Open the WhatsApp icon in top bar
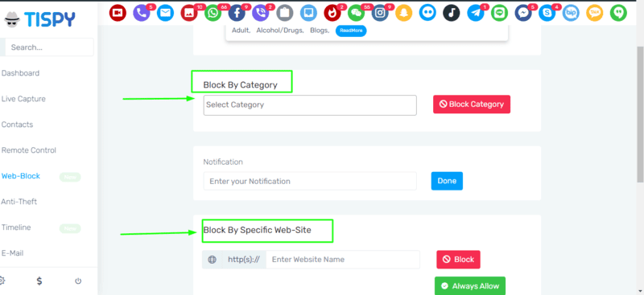644x295 pixels. tap(213, 14)
